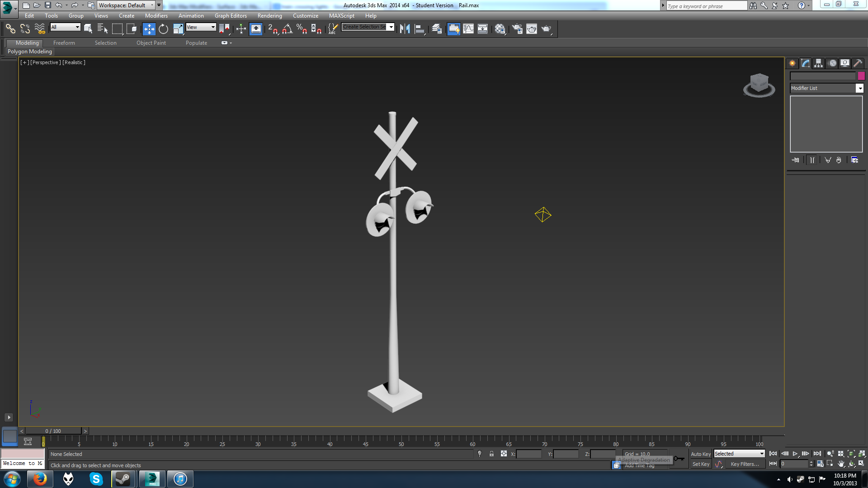Open the Rendering menu

click(269, 16)
